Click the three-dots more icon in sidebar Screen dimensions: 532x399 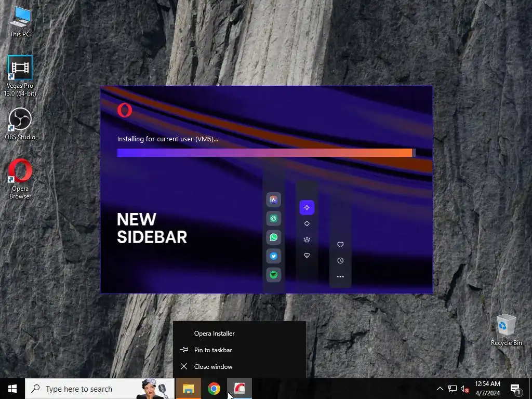[340, 276]
